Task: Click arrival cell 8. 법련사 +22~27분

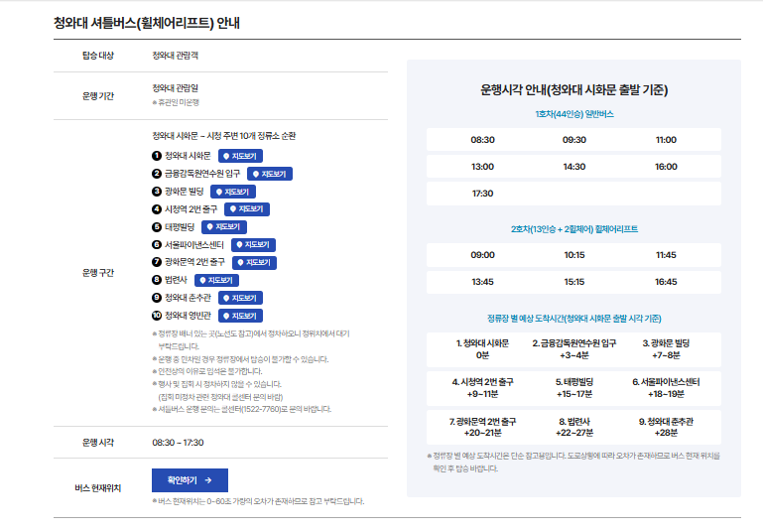Action: click(574, 427)
